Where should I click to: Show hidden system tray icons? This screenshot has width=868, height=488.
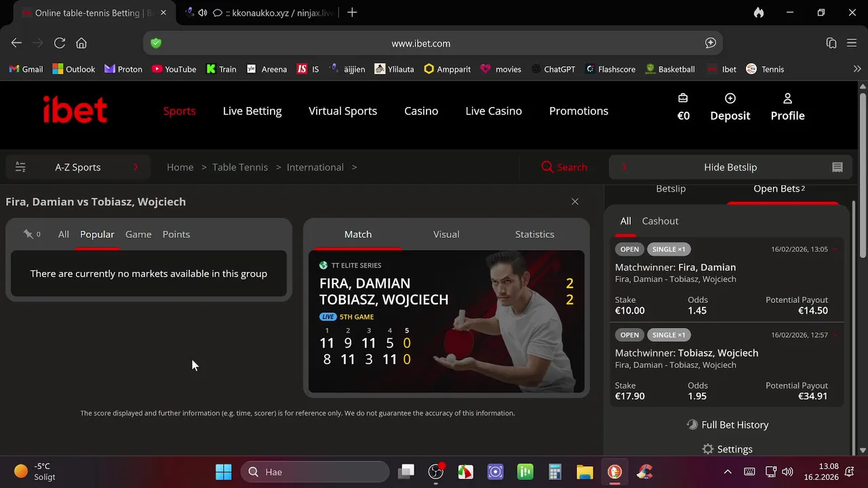tap(728, 472)
